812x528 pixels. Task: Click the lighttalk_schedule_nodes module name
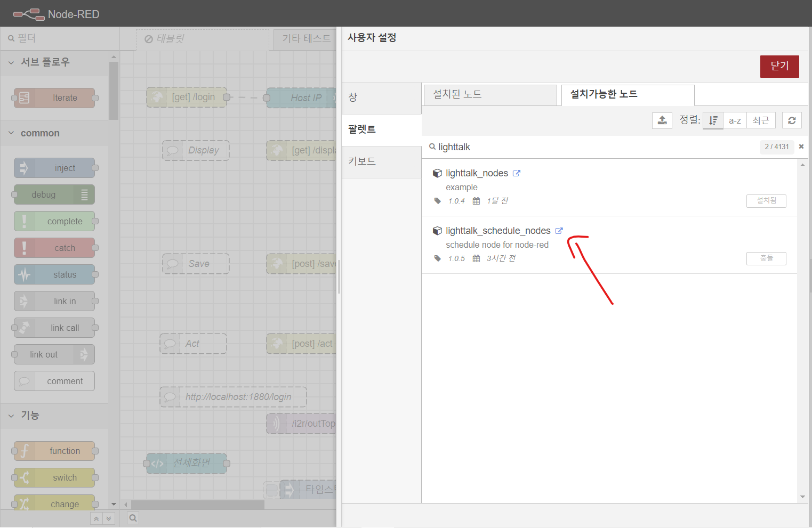click(x=498, y=231)
